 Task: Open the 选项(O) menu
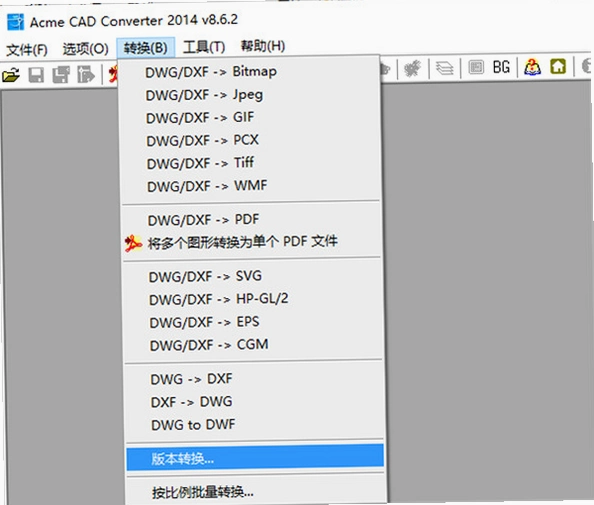[85, 49]
